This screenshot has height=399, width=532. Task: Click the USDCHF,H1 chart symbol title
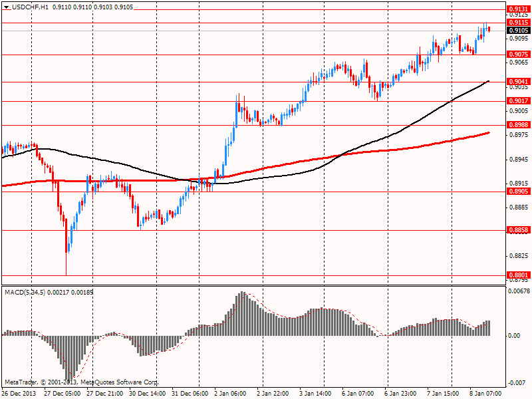[30, 7]
